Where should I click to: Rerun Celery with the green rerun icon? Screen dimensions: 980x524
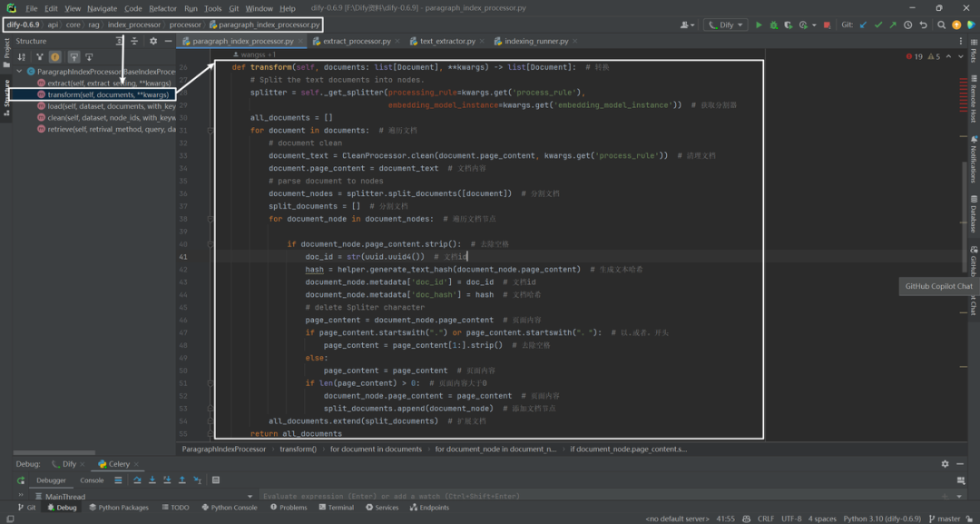coord(21,480)
